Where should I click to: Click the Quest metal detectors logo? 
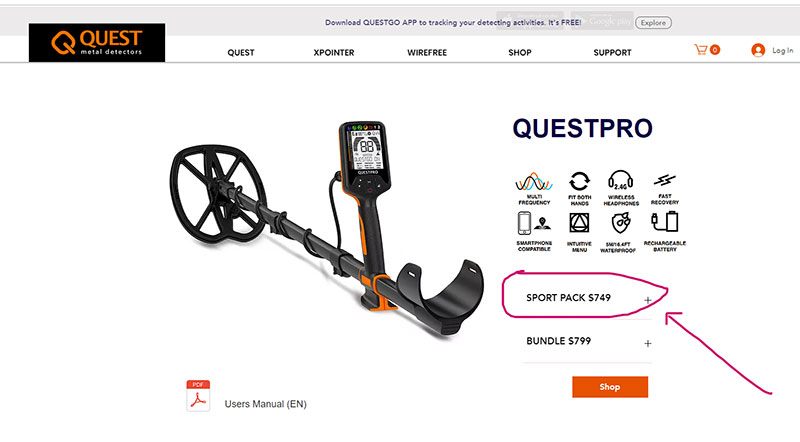tap(97, 42)
